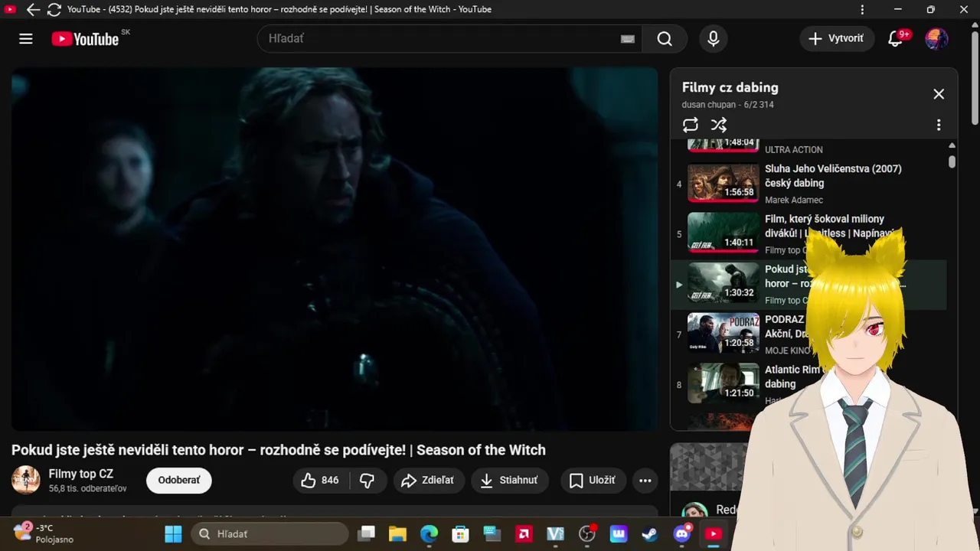Close the Filmy cz dabing playlist panel
This screenshot has width=980, height=551.
tap(939, 94)
